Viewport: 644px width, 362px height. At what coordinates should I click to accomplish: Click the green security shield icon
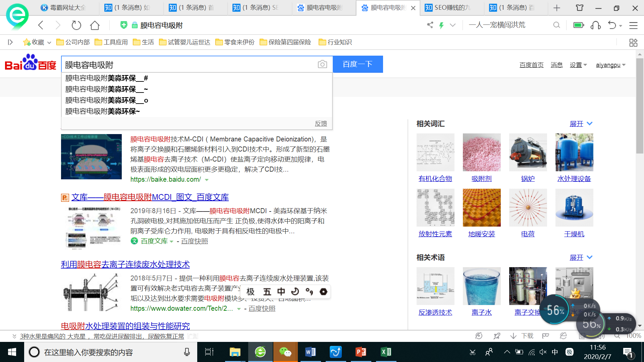[124, 25]
